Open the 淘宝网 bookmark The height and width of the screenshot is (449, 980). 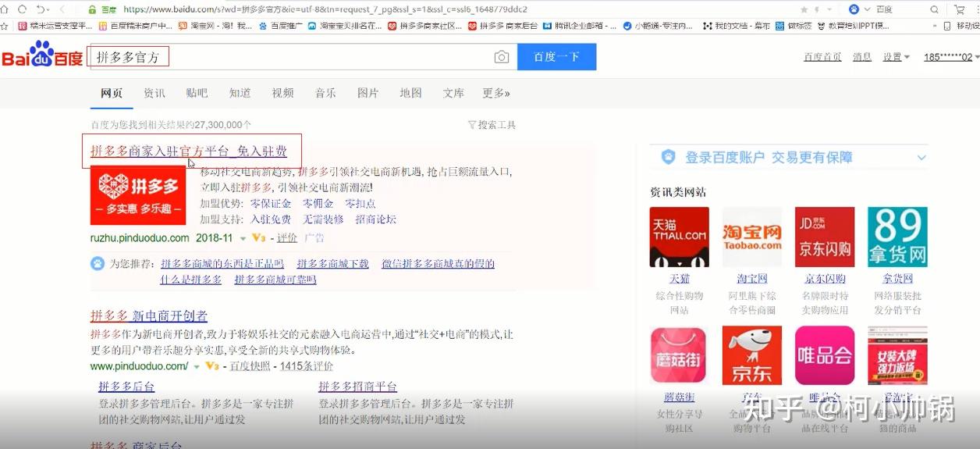click(215, 25)
